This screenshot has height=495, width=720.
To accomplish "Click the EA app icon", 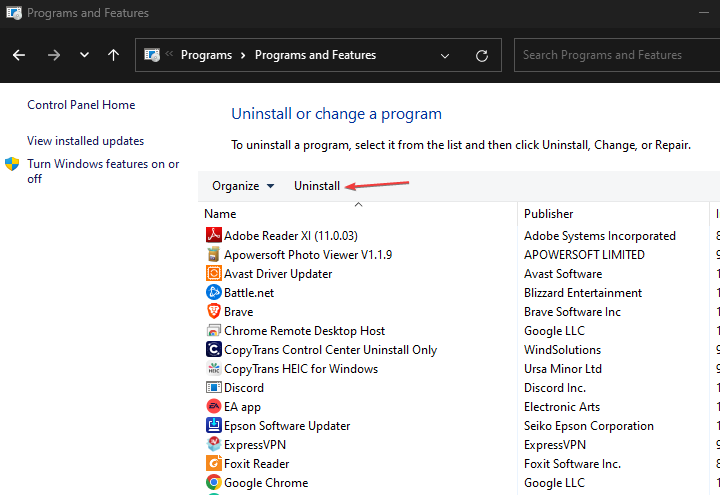I will click(213, 407).
